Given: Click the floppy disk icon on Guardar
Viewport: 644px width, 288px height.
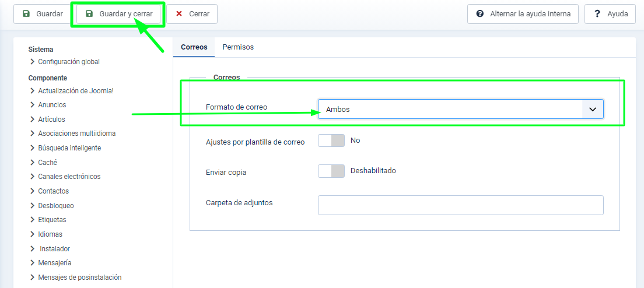Looking at the screenshot, I should [x=26, y=13].
